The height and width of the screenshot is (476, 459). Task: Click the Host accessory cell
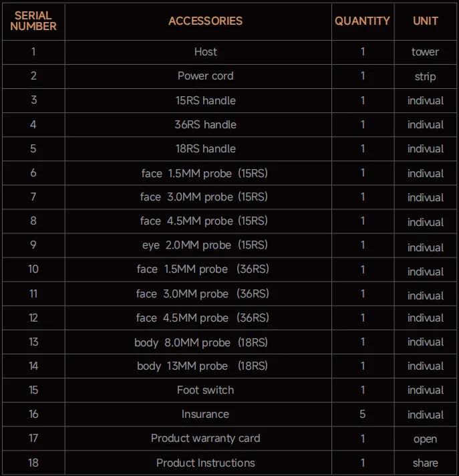pos(205,52)
